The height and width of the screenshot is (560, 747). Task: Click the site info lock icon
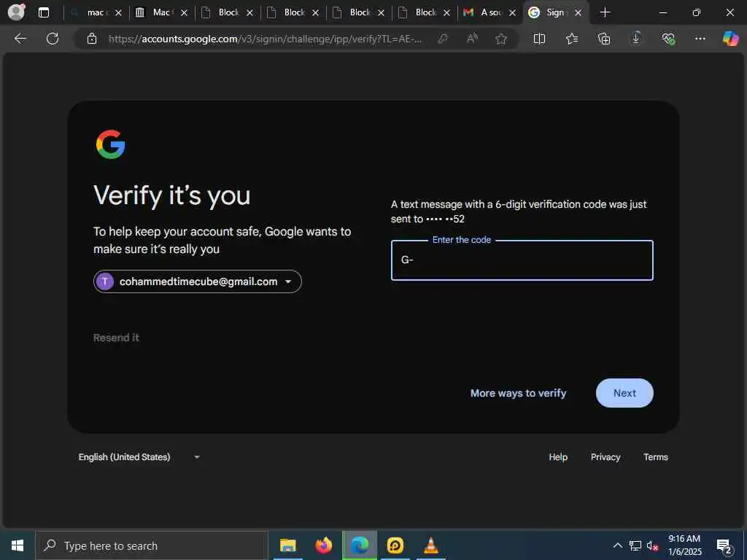coord(92,39)
